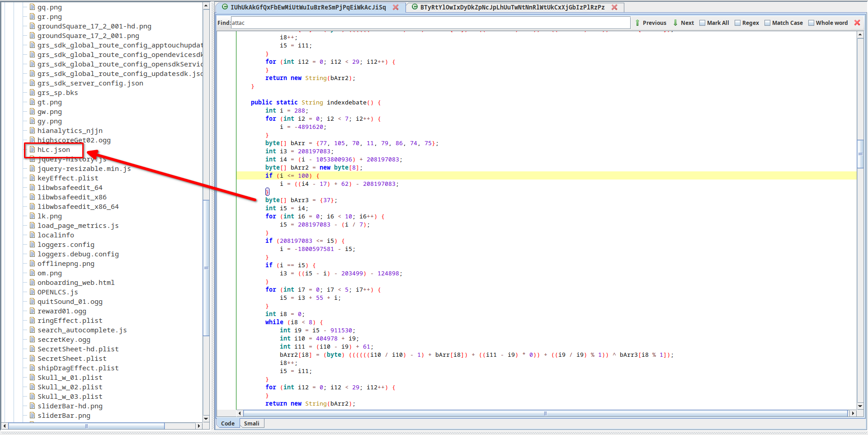This screenshot has height=435, width=868.
Task: Click the file icon of localinfo
Action: click(33, 235)
